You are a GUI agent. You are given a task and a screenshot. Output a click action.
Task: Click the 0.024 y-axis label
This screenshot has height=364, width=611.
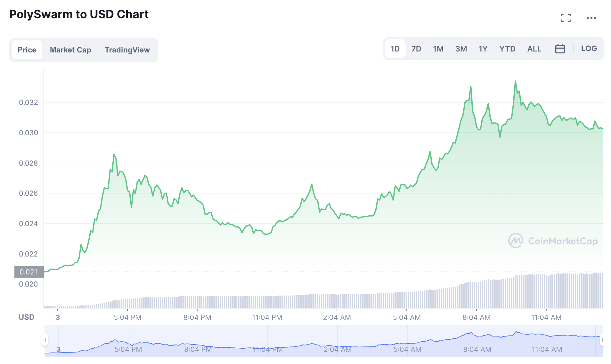pyautogui.click(x=29, y=224)
